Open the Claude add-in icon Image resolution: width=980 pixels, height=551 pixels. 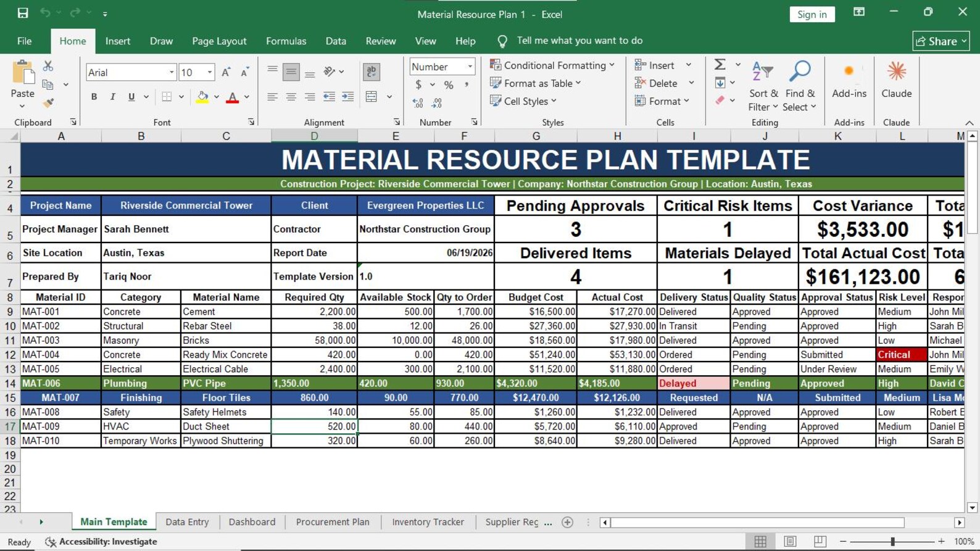pos(897,80)
